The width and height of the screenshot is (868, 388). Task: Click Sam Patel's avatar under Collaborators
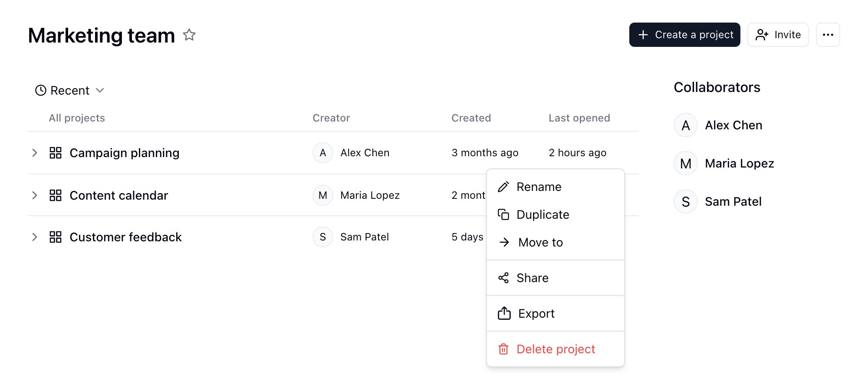[686, 201]
